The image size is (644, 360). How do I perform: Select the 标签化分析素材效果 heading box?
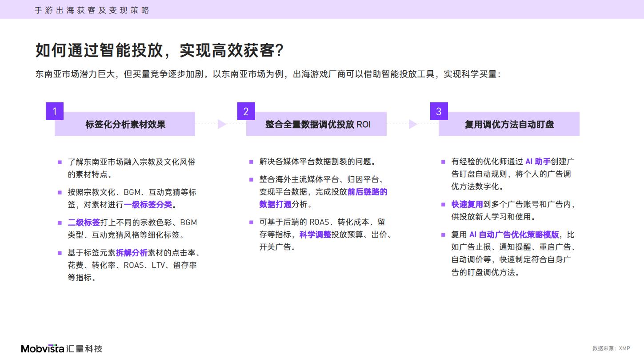[x=125, y=124]
